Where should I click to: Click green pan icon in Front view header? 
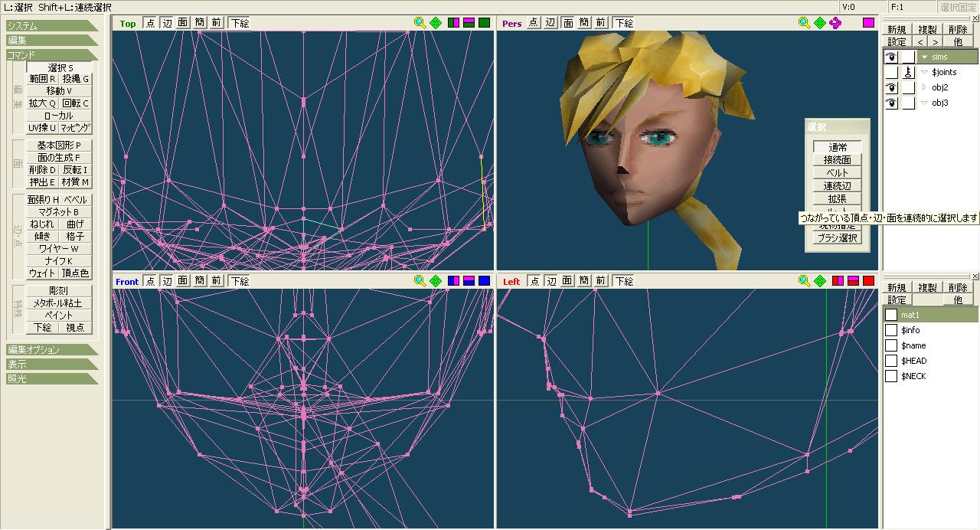click(436, 281)
